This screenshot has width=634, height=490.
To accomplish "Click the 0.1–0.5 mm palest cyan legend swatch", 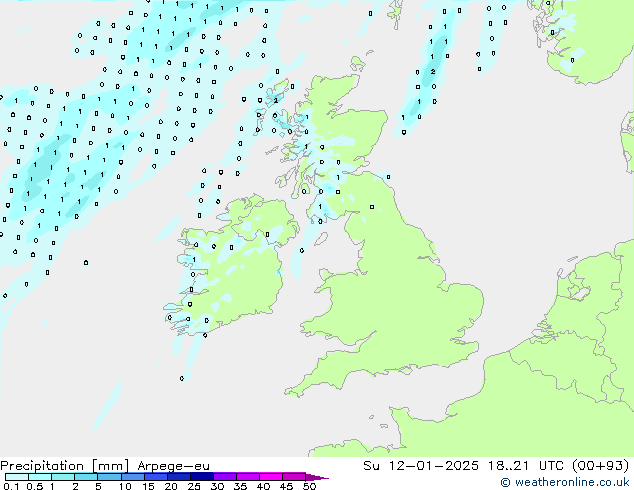I will pyautogui.click(x=17, y=477).
